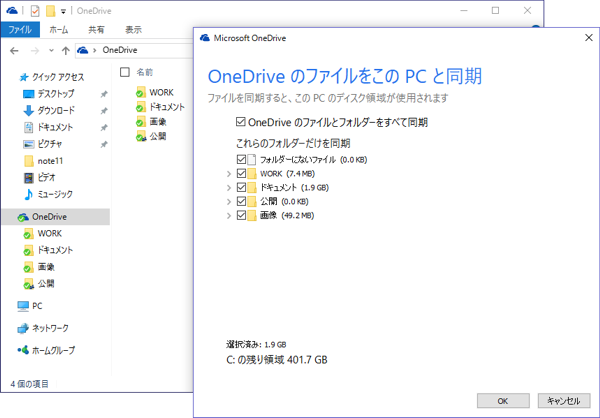The image size is (600, 418).
Task: Click 4 個の項目 in Explorer status bar
Action: point(29,384)
